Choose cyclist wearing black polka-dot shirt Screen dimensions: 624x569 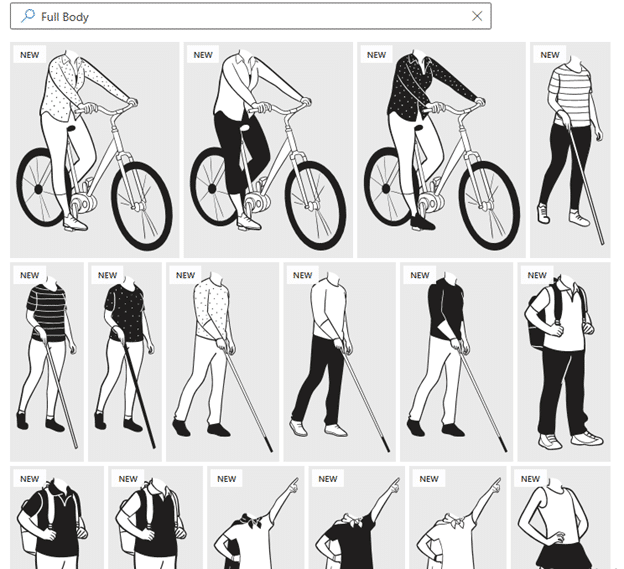tap(441, 150)
